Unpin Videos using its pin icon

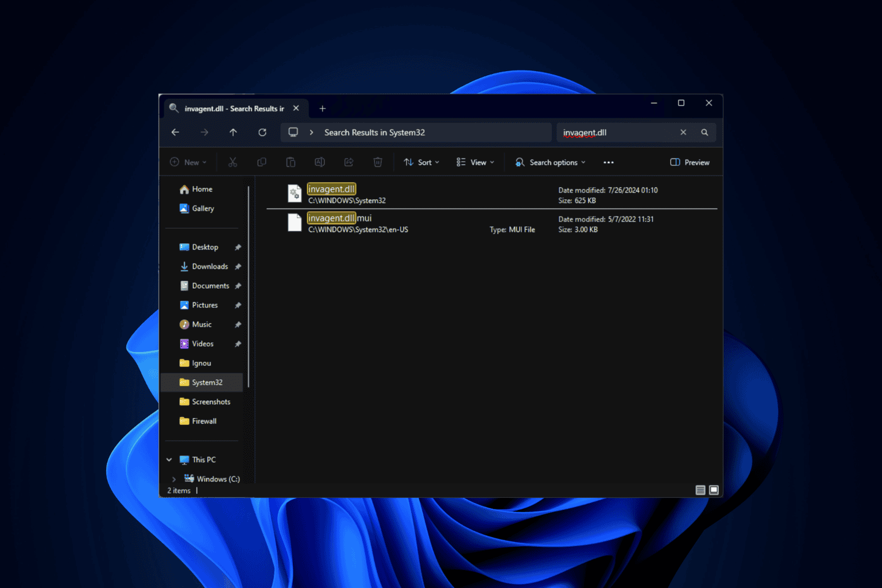(x=238, y=344)
